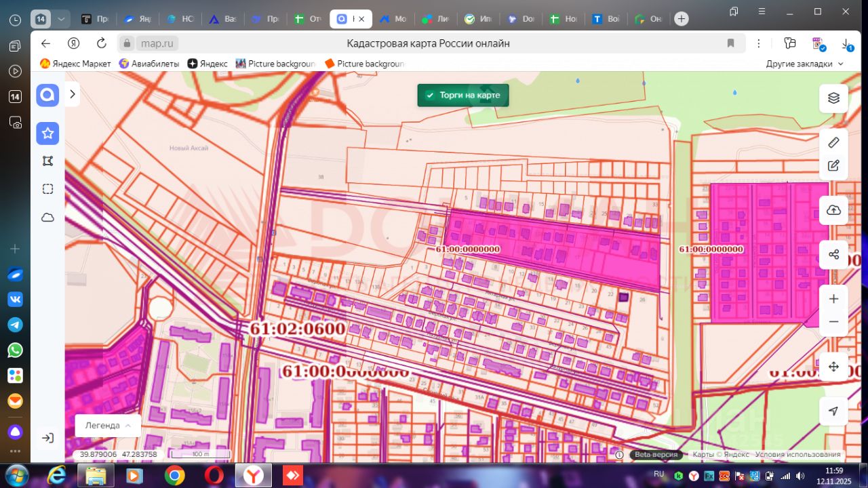Open the 'Авиабилеты' bookmark
The height and width of the screenshot is (488, 868).
pyautogui.click(x=149, y=64)
